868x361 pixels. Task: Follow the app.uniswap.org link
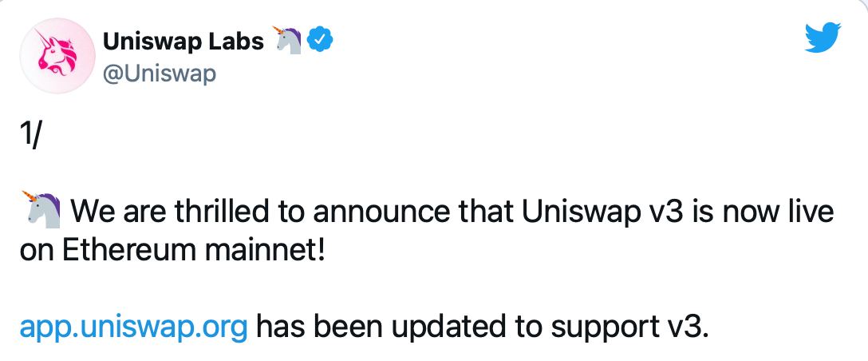click(134, 327)
